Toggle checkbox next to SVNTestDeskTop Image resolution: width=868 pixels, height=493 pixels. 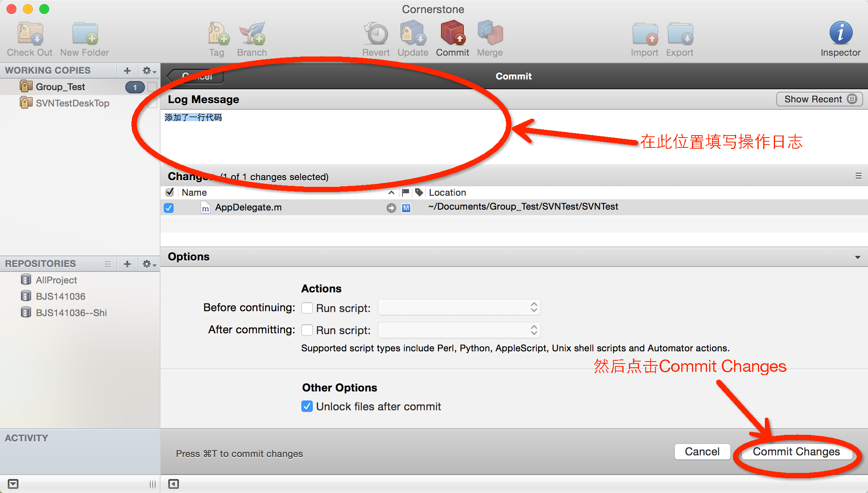pyautogui.click(x=152, y=103)
